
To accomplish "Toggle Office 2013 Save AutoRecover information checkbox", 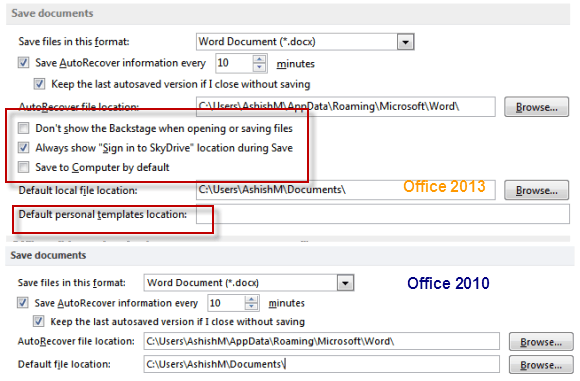I will (23, 63).
